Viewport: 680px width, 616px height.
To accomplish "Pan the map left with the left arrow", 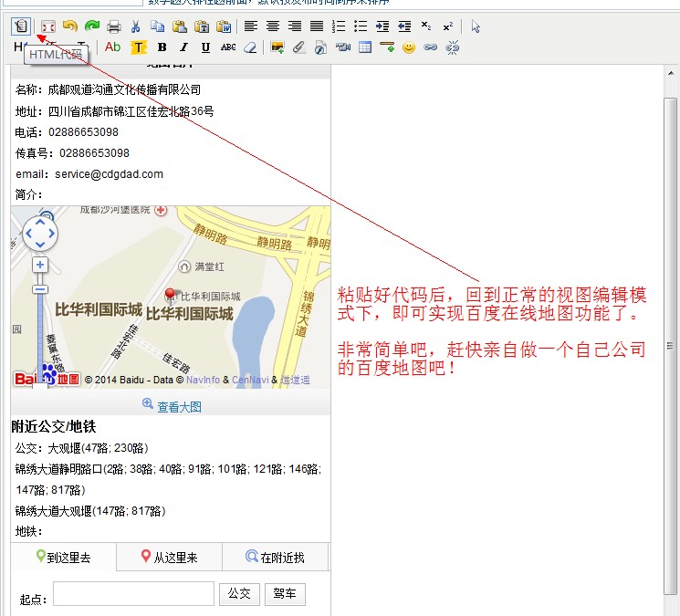I will (x=29, y=234).
